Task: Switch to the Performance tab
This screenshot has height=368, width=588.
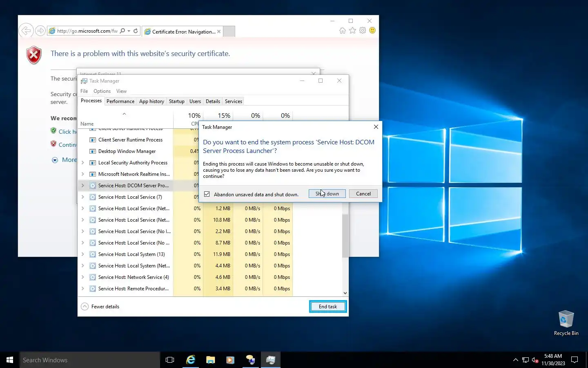Action: pyautogui.click(x=120, y=101)
